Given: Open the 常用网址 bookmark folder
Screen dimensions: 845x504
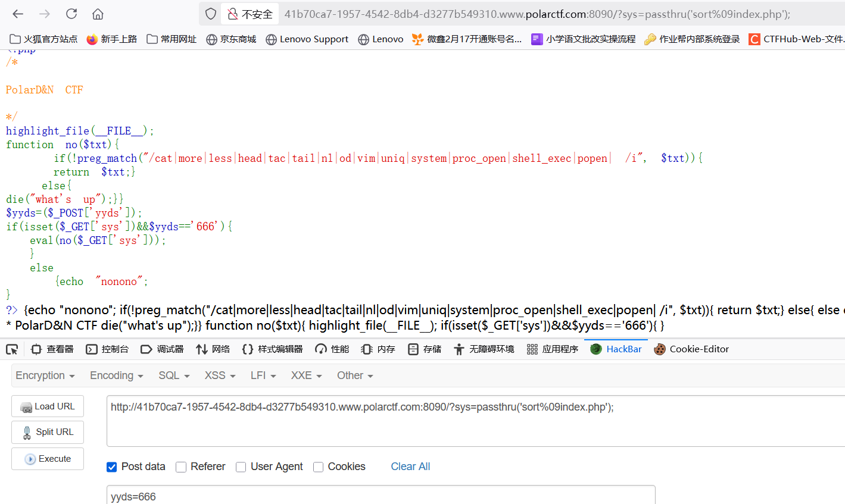Looking at the screenshot, I should click(x=172, y=39).
